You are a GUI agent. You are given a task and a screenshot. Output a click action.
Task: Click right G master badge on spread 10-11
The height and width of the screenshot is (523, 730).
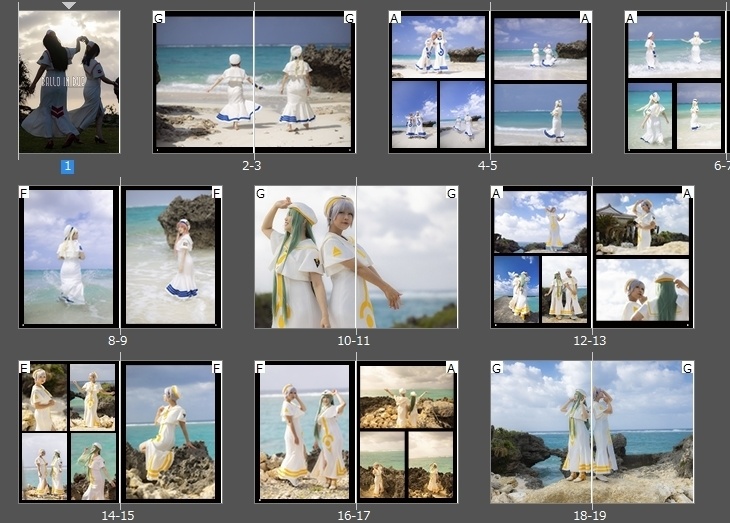click(x=452, y=193)
